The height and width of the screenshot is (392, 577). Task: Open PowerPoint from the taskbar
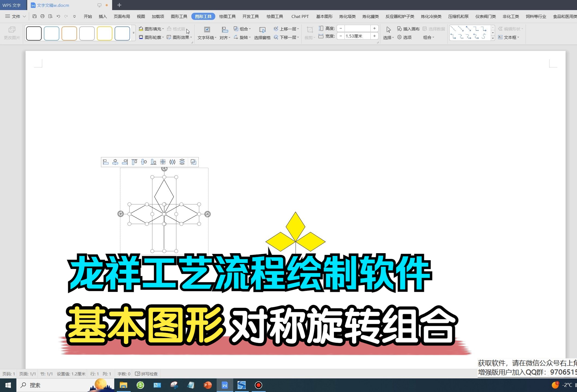pos(208,385)
